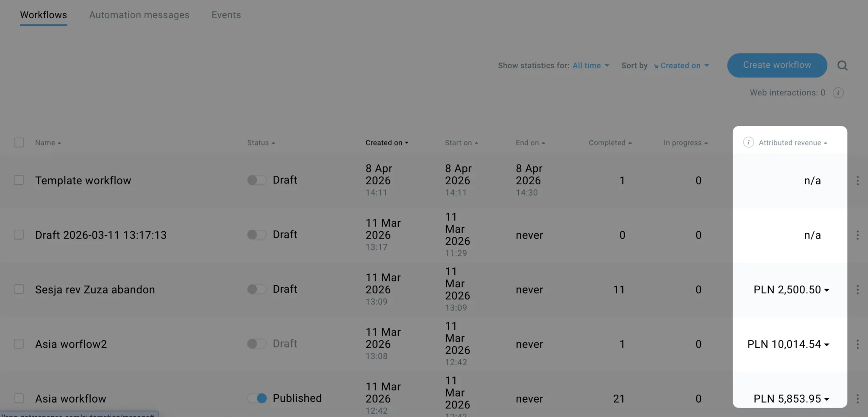Viewport: 868px width, 417px height.
Task: Sort the table by Completed column
Action: pos(609,142)
